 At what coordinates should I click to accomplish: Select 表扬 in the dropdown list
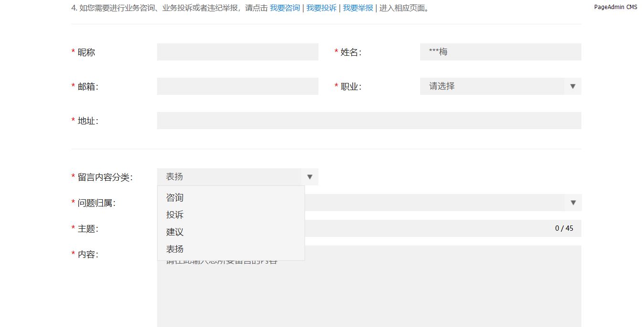[x=175, y=249]
